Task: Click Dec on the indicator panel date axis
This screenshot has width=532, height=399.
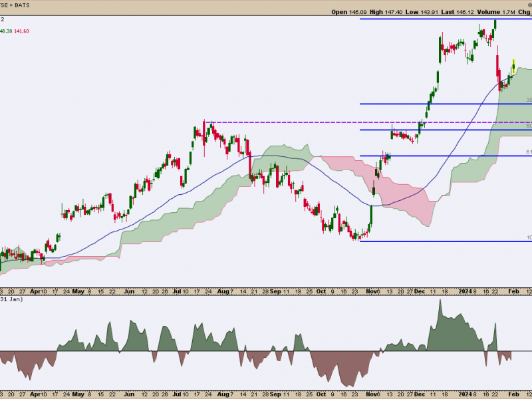Action: point(420,394)
